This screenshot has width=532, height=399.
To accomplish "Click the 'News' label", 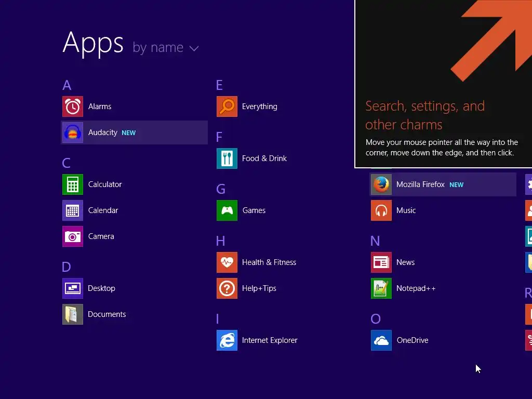I will (x=405, y=262).
